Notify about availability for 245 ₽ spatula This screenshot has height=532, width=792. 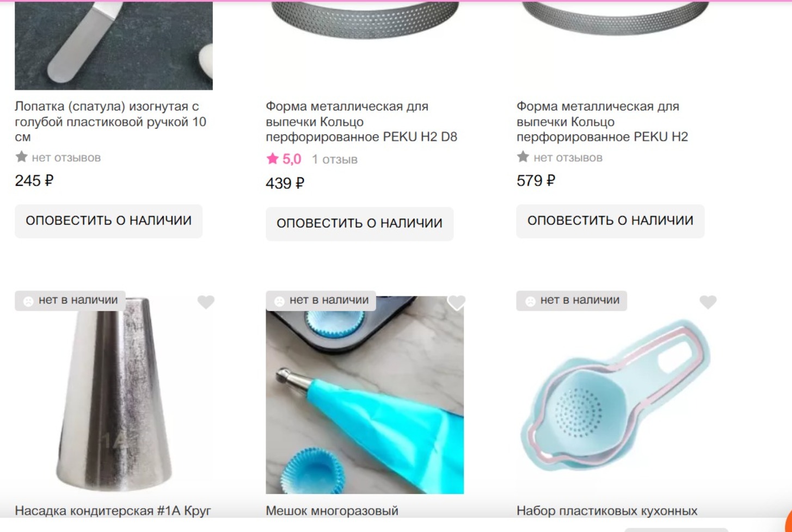108,221
